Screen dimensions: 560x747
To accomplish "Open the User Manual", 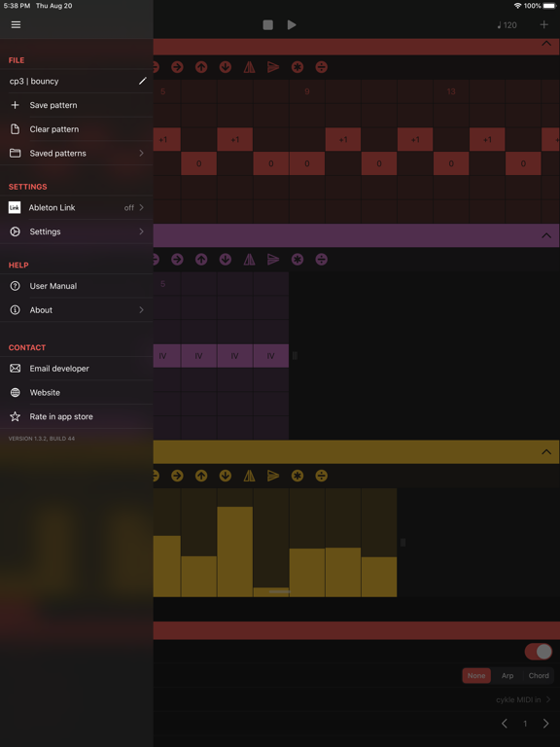I will point(76,286).
